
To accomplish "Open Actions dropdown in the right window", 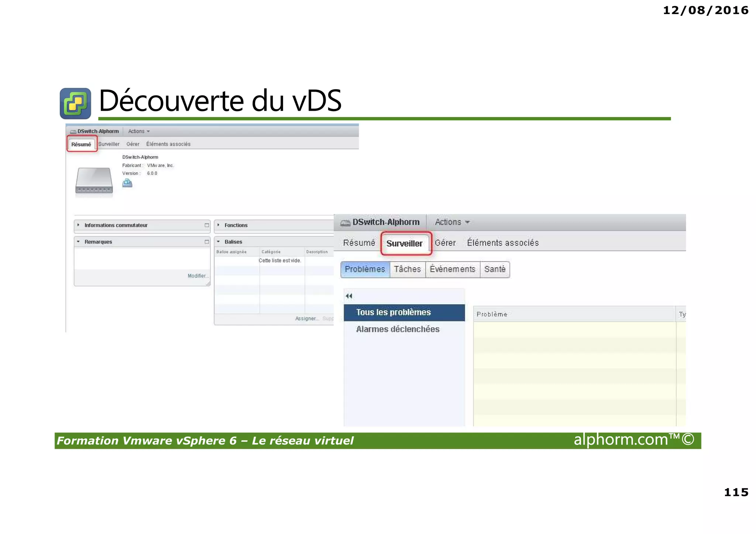I will pos(452,222).
